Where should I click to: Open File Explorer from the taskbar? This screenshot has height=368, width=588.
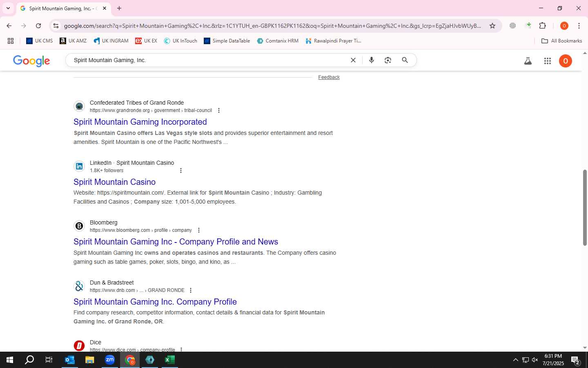click(x=90, y=360)
